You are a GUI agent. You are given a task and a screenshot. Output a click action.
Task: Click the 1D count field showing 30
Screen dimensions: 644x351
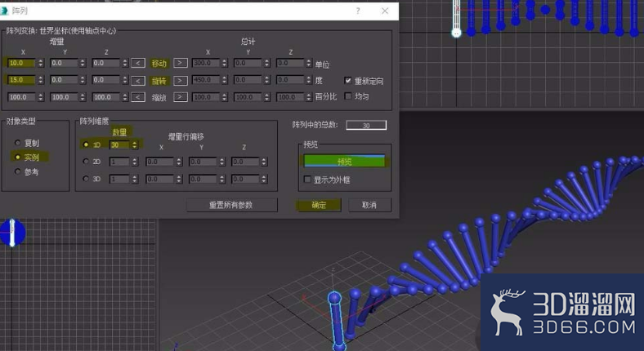[x=119, y=144]
